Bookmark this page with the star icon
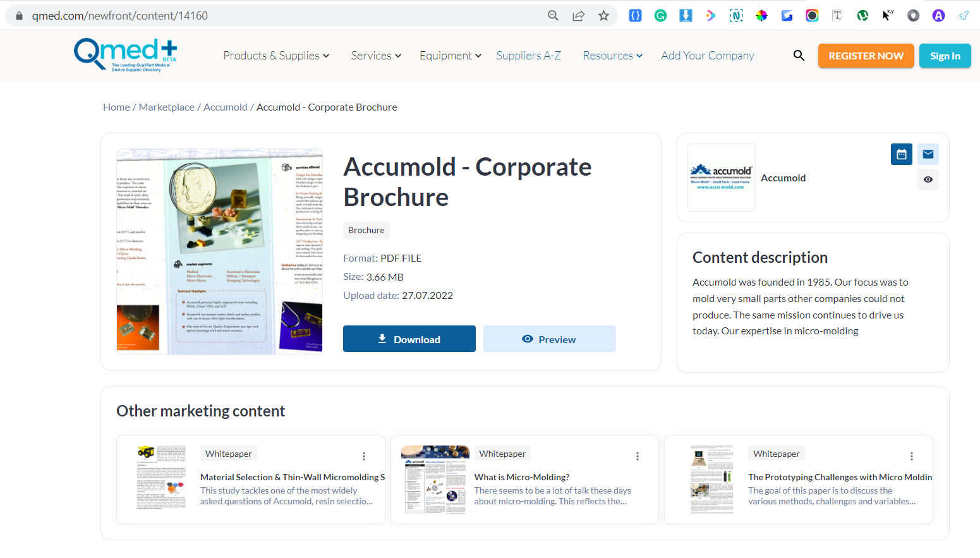Screen dimensions: 980x558 click(604, 16)
